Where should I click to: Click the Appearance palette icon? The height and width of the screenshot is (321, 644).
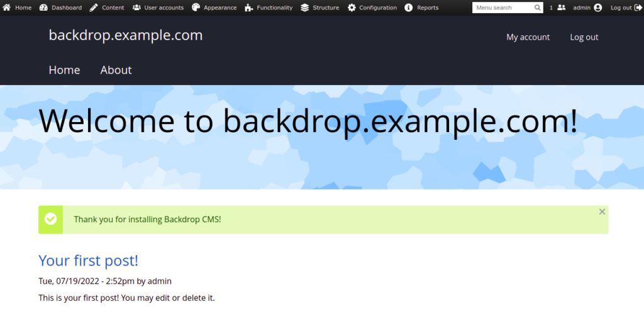coord(196,8)
